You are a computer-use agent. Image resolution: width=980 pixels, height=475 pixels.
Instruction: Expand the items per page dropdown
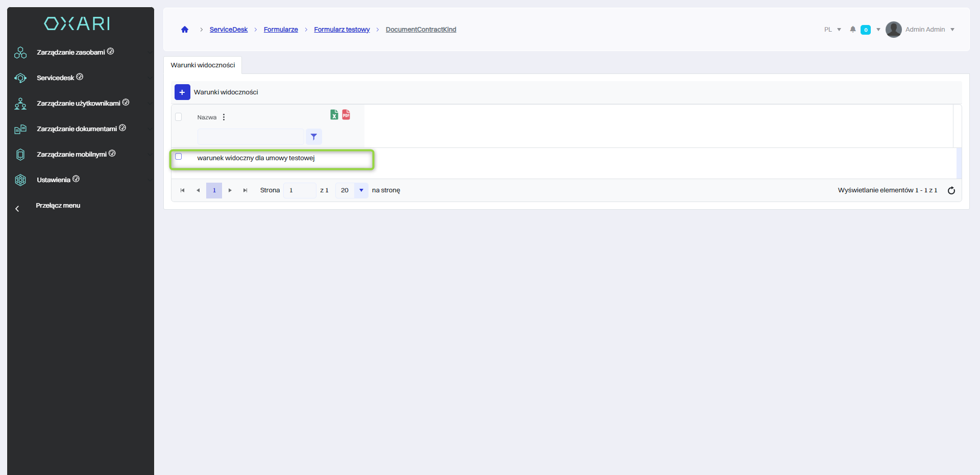[361, 190]
